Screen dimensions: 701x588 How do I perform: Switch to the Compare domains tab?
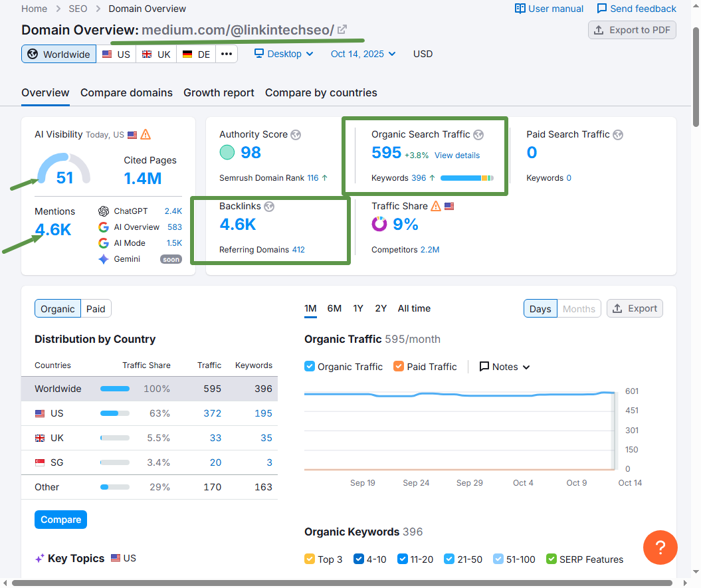126,93
